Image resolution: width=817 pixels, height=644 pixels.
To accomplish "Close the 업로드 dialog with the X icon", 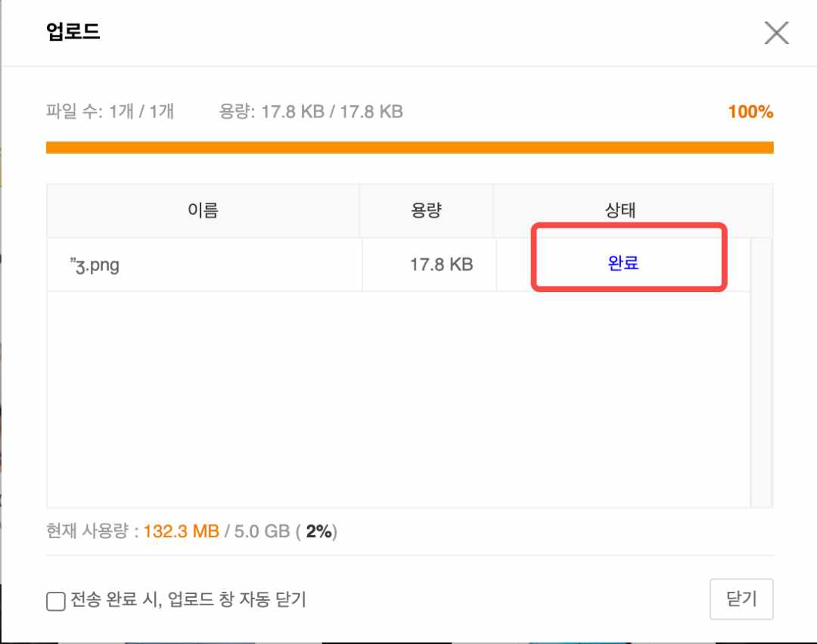I will [776, 33].
